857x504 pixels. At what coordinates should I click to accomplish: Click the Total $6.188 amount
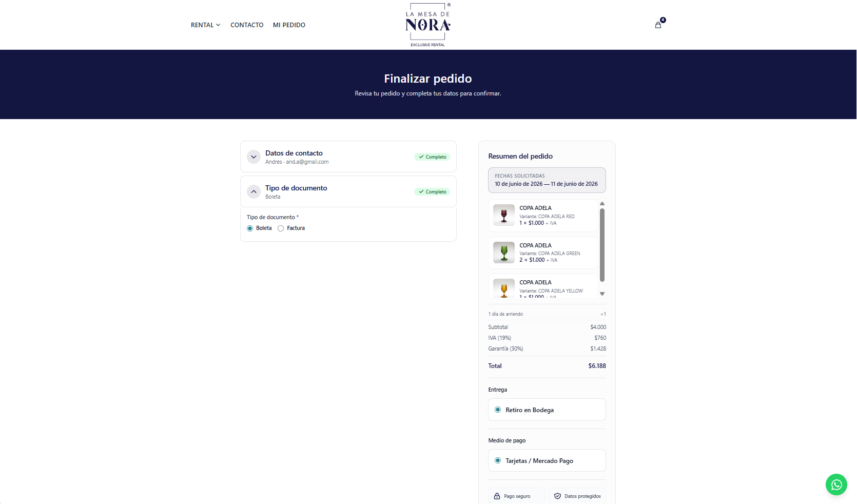(597, 366)
